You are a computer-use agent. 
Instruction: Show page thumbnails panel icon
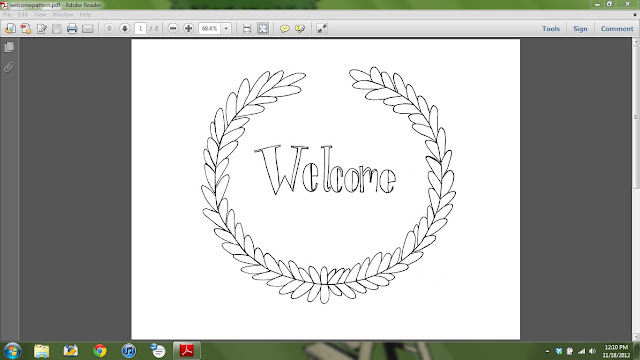(x=9, y=47)
